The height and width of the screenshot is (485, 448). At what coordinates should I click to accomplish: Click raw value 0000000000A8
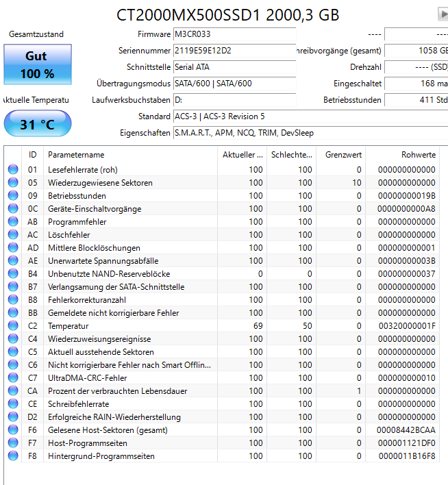pos(406,209)
